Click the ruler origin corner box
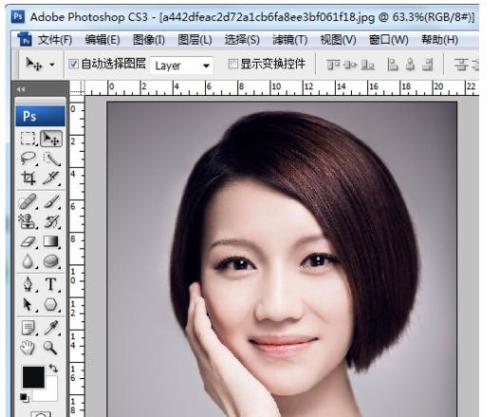This screenshot has width=500, height=417. coord(77,88)
